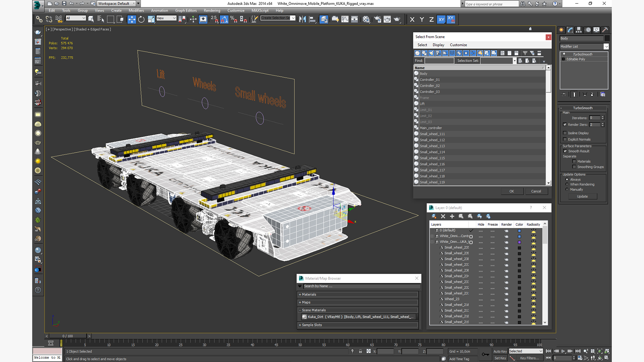The height and width of the screenshot is (362, 644).
Task: Click the Bind to Space Warp tool
Action: tap(59, 19)
